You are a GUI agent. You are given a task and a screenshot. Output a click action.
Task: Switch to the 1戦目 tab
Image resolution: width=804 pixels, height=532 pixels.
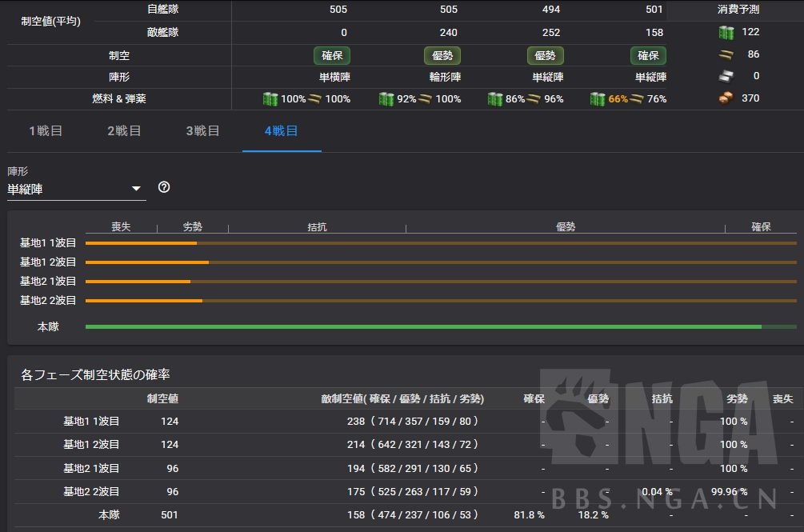46,130
